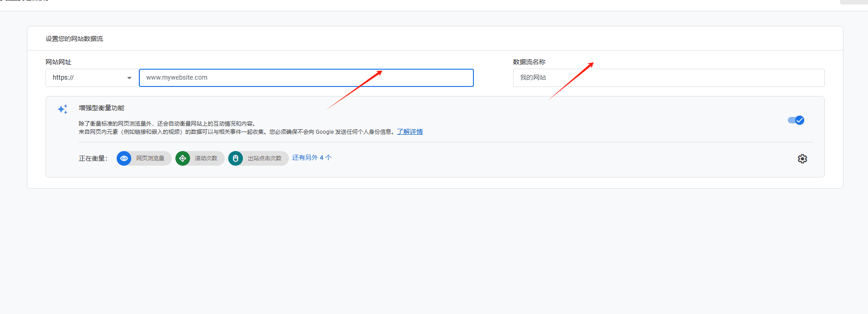Expand the list via 还有另外 4 个
The width and height of the screenshot is (868, 314).
click(x=312, y=157)
